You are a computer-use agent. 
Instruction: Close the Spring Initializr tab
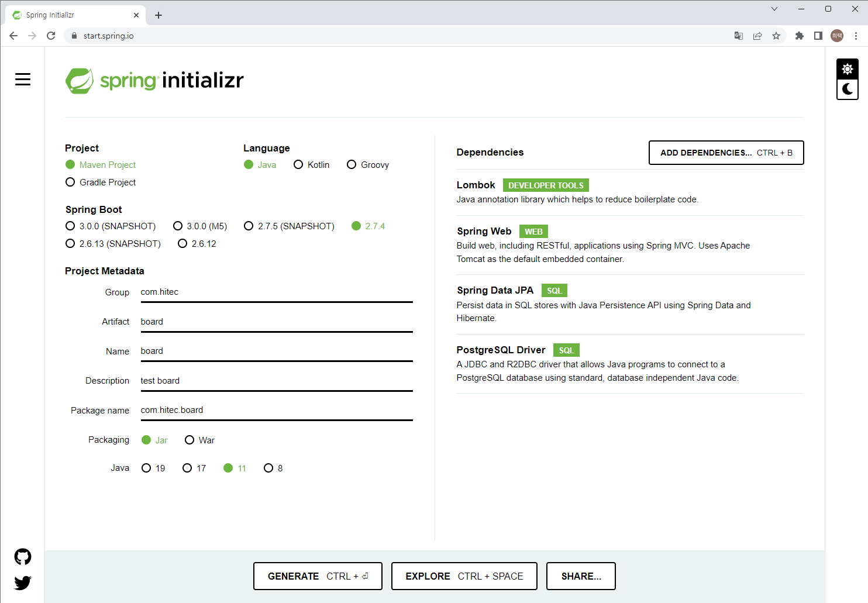click(x=136, y=15)
